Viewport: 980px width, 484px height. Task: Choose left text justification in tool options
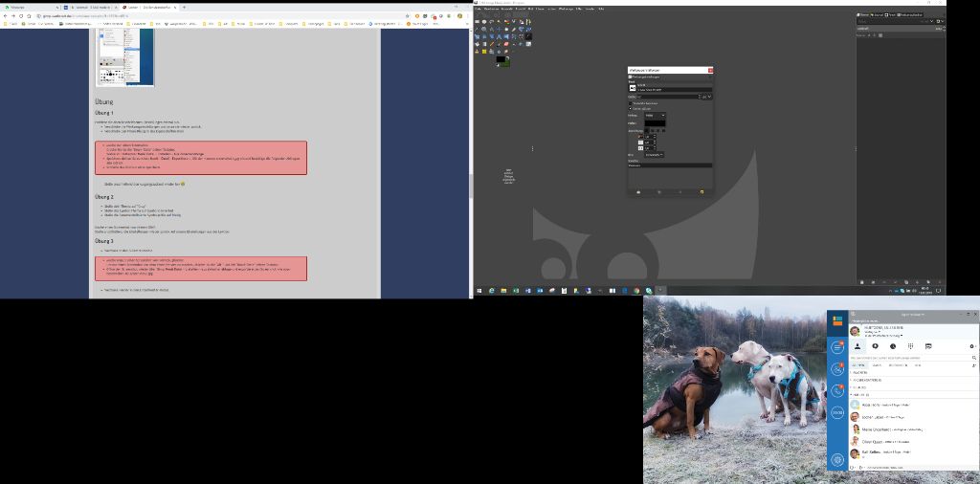pyautogui.click(x=646, y=130)
